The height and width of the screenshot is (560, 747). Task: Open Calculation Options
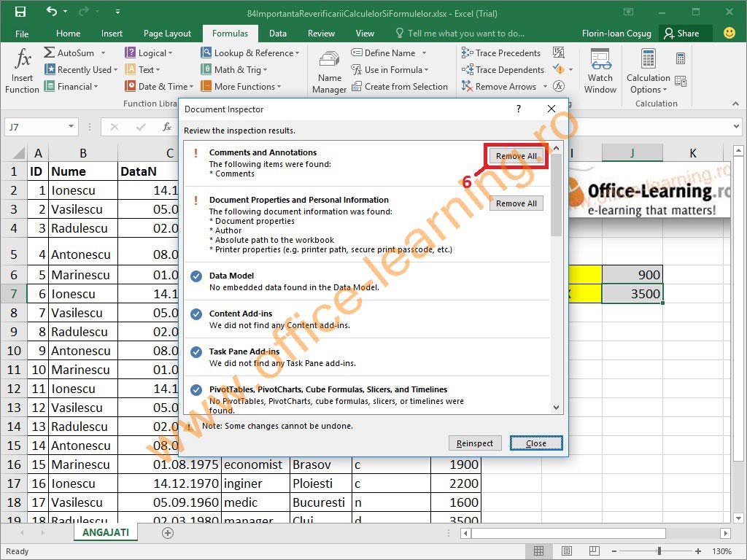click(648, 71)
